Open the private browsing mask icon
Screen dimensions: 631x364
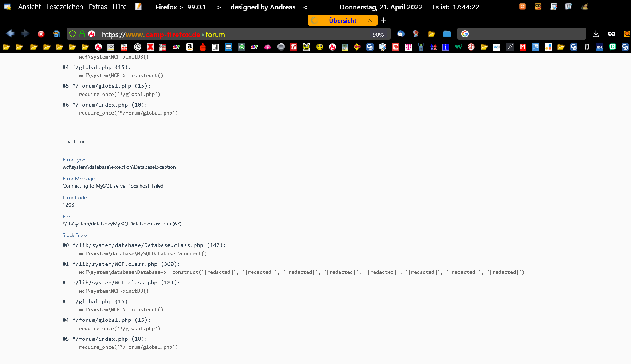point(612,34)
